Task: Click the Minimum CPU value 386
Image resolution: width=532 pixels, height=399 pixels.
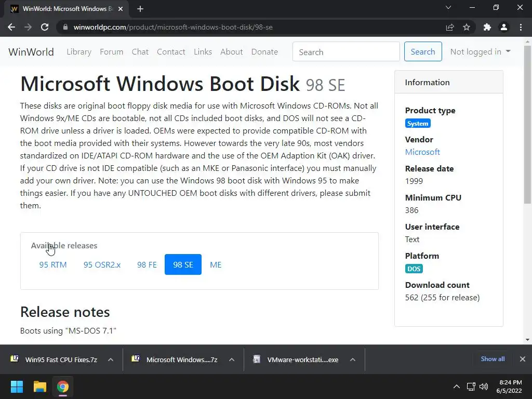Action: 411,210
